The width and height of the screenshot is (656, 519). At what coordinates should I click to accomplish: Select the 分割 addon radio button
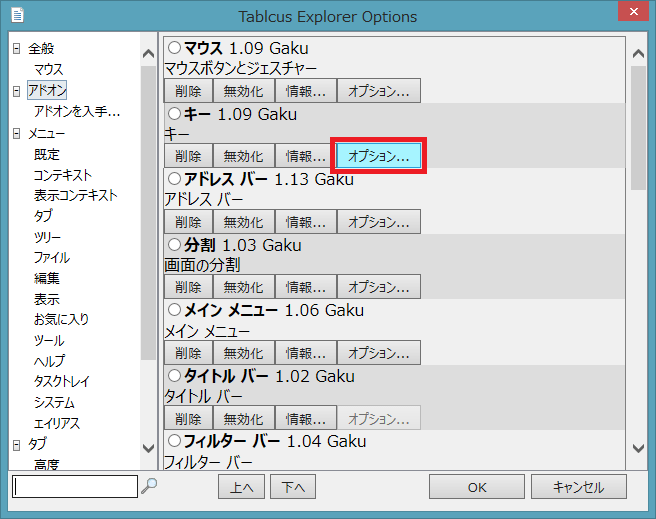pyautogui.click(x=175, y=245)
